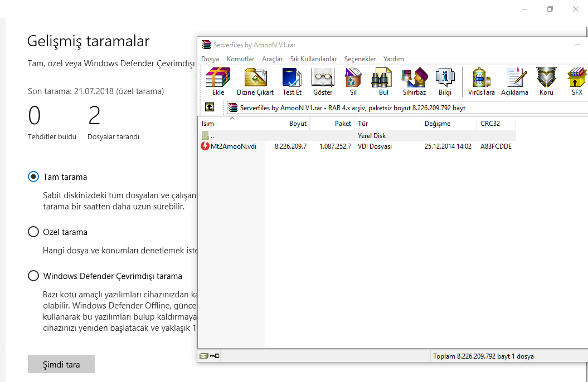Select Tam tarama radio option
The height and width of the screenshot is (382, 588).
(33, 177)
